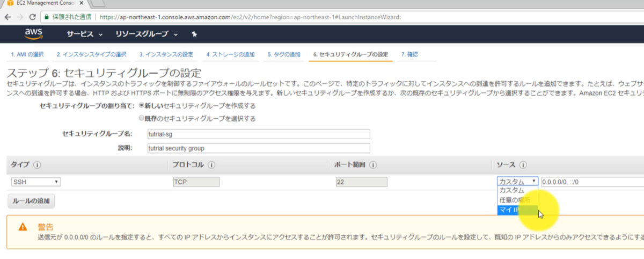Go to step 3. インスタンスの設定

click(x=166, y=55)
